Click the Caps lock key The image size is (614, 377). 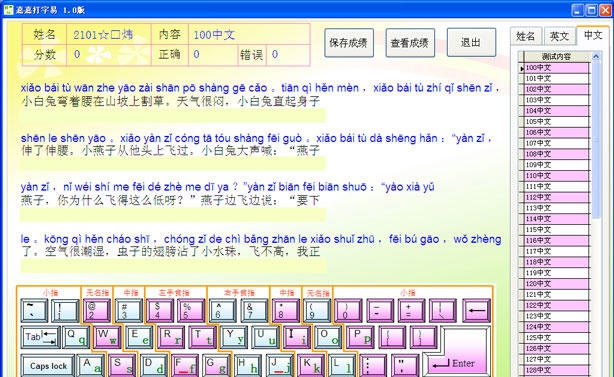[48, 366]
